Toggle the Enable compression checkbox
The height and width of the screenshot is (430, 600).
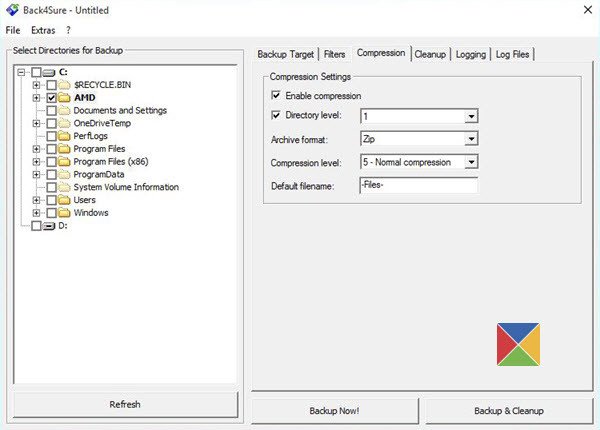point(276,95)
